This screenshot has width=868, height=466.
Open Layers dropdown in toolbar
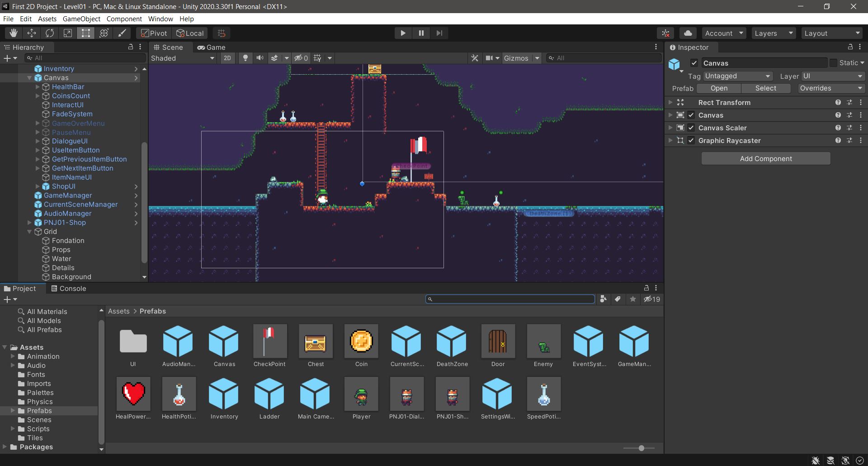click(774, 33)
